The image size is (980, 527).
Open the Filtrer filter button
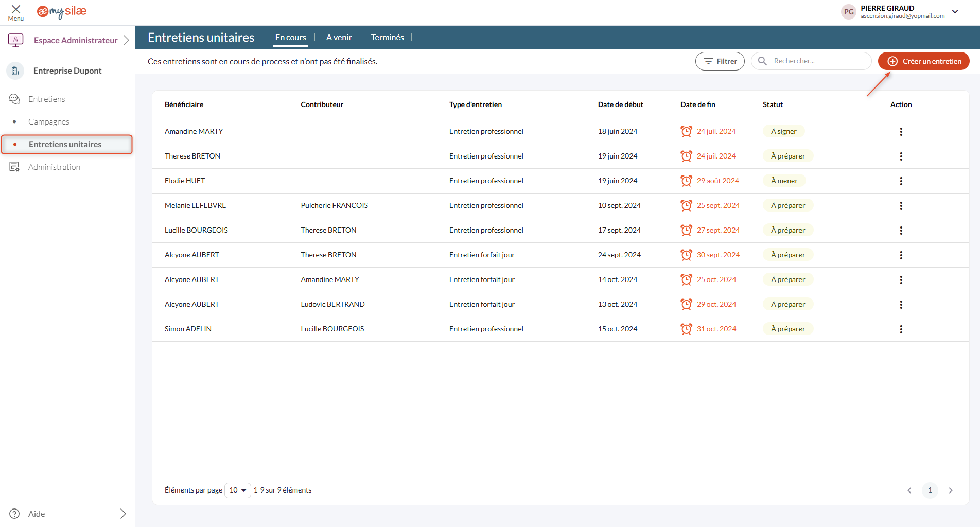pos(720,61)
